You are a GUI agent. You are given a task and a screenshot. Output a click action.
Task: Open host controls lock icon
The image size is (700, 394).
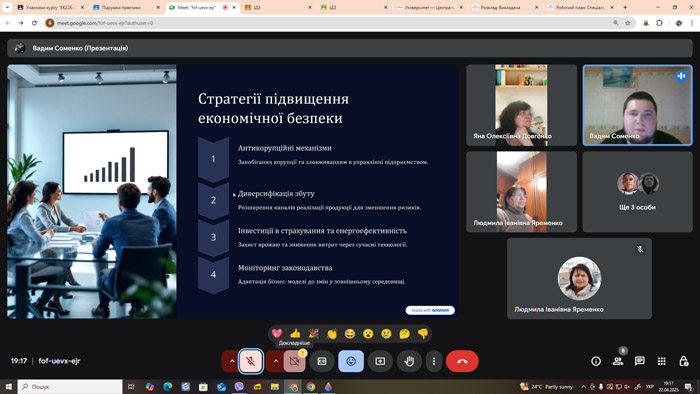coord(683,361)
